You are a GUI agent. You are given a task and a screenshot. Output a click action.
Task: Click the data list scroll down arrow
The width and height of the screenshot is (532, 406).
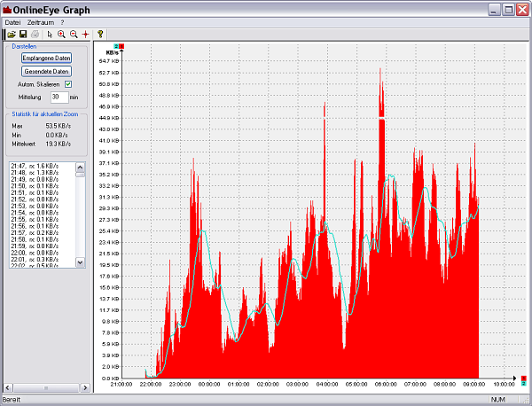[81, 262]
